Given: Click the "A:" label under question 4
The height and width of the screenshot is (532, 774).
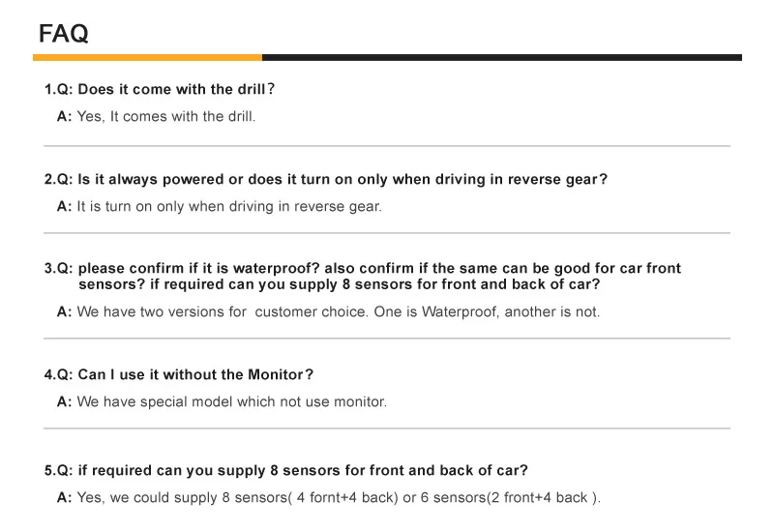Looking at the screenshot, I should (65, 401).
